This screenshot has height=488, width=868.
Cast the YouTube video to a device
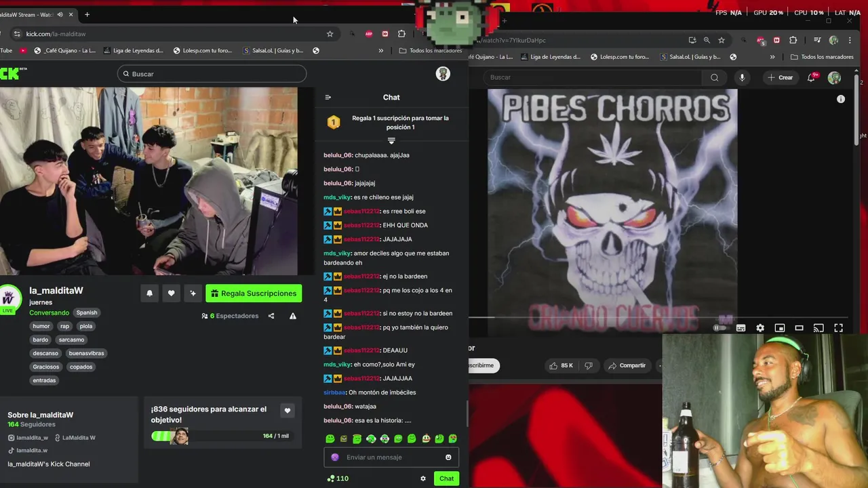coord(818,328)
